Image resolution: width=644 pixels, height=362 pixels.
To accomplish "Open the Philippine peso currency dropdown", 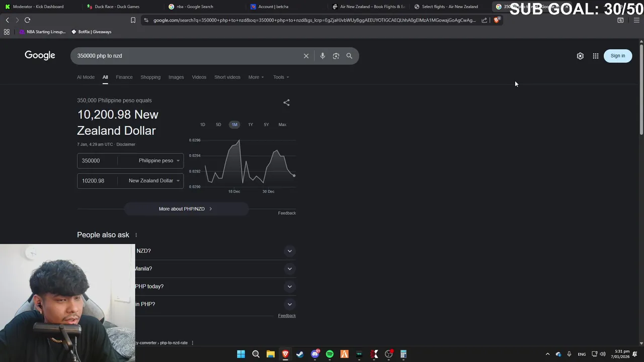I will (x=159, y=160).
